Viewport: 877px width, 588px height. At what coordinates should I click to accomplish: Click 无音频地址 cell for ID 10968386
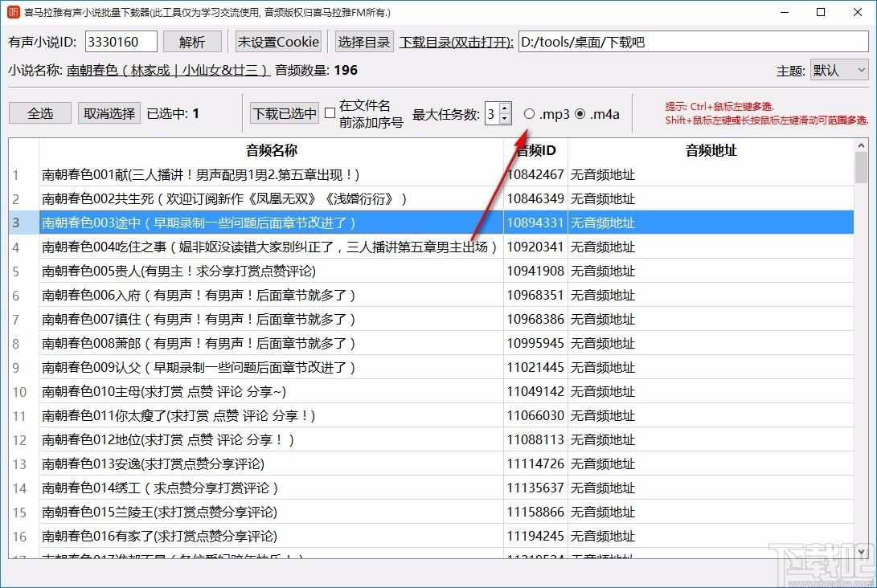(x=711, y=319)
